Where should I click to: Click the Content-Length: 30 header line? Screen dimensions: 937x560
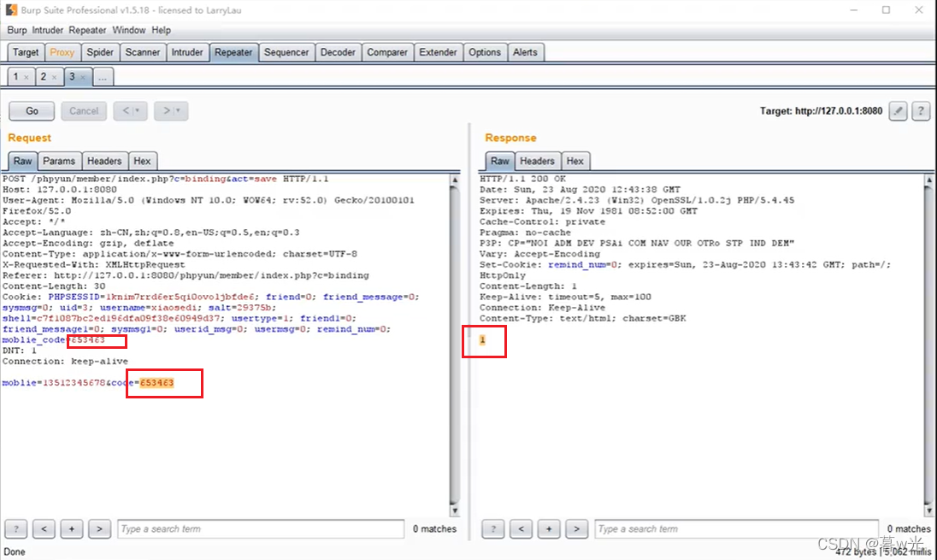54,286
